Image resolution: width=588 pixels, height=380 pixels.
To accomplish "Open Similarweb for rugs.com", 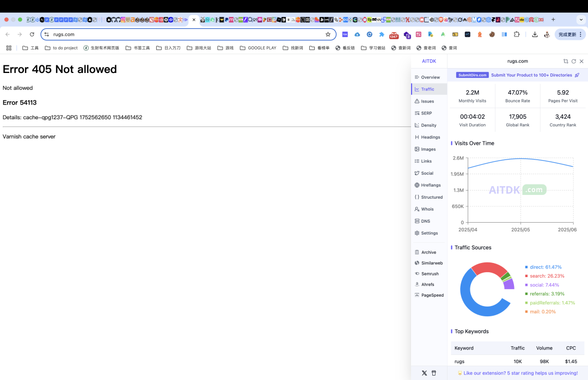I will tap(428, 263).
